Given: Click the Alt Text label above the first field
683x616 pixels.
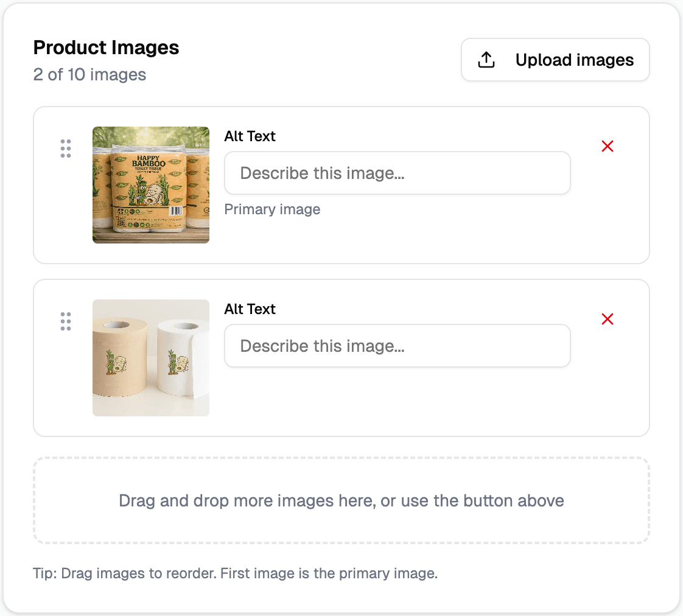Looking at the screenshot, I should [250, 136].
